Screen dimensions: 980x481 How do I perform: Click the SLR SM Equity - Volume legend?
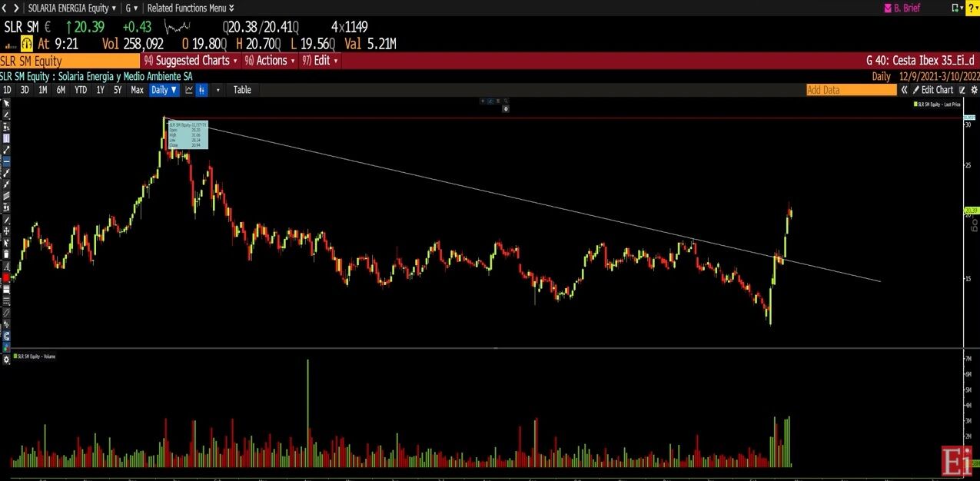pyautogui.click(x=35, y=357)
